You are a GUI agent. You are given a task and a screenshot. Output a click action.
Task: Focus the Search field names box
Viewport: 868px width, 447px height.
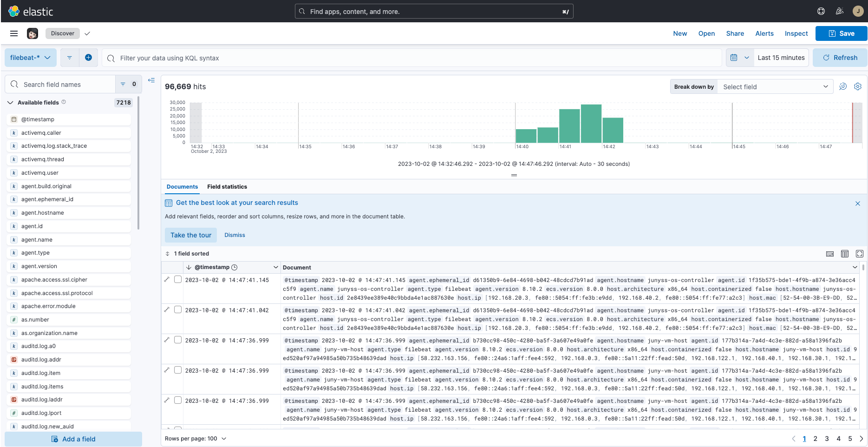coord(60,84)
